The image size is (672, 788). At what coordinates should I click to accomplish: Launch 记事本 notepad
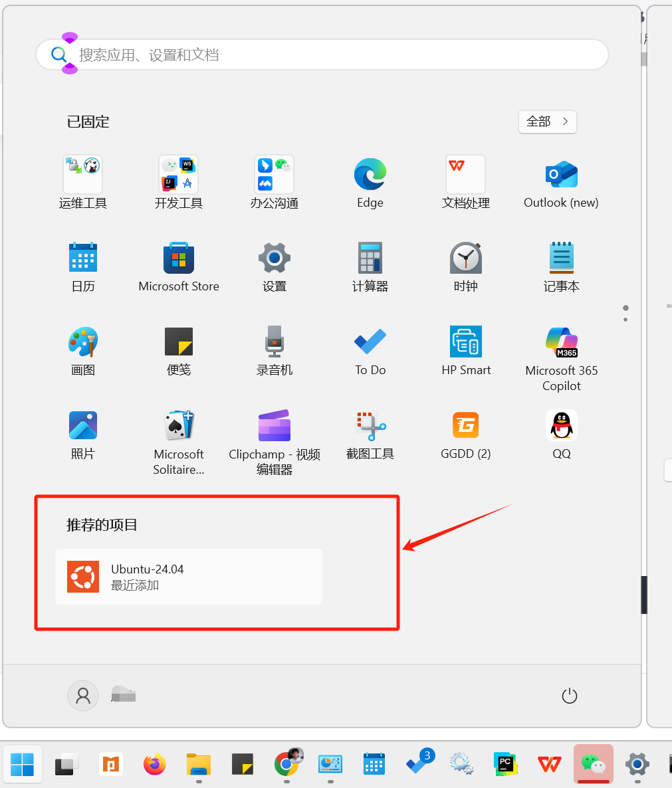[562, 267]
